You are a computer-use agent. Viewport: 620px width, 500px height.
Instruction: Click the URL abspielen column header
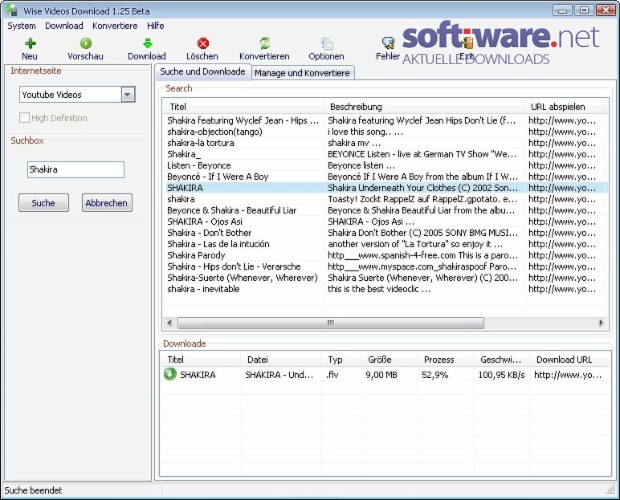point(564,106)
